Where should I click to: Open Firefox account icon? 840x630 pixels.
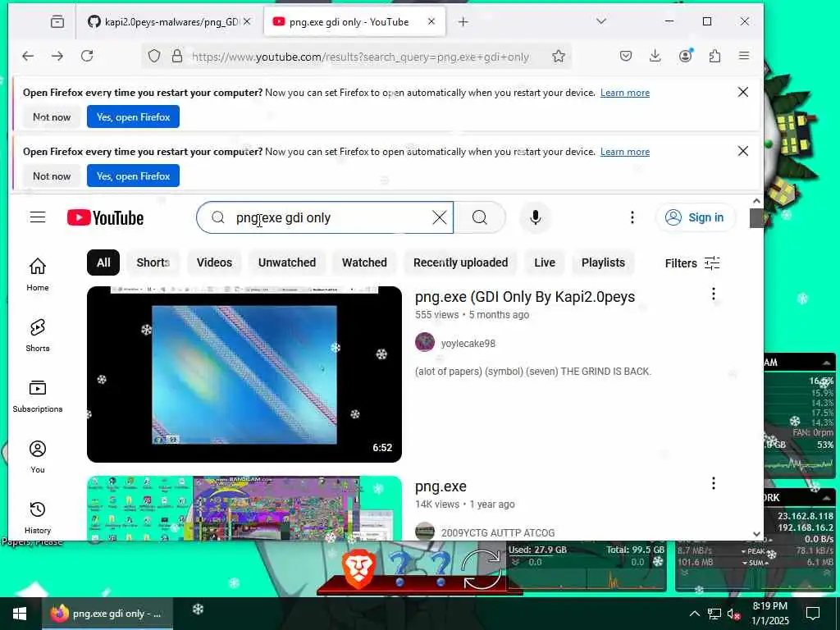685,57
